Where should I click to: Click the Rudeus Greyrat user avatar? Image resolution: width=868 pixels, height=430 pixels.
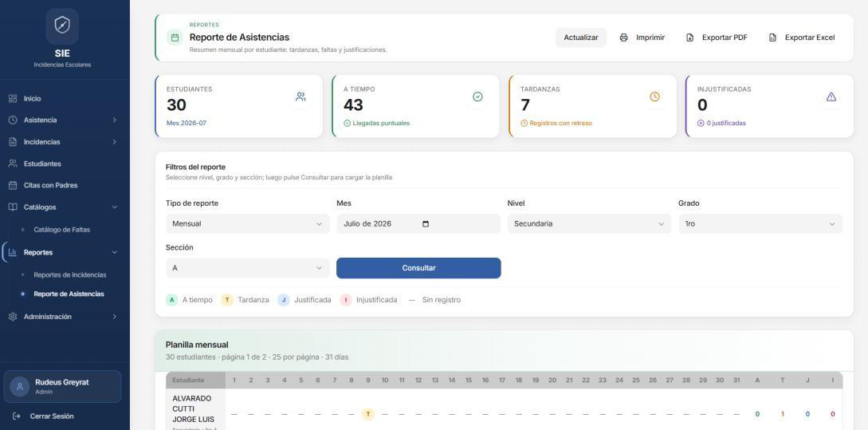pos(20,387)
